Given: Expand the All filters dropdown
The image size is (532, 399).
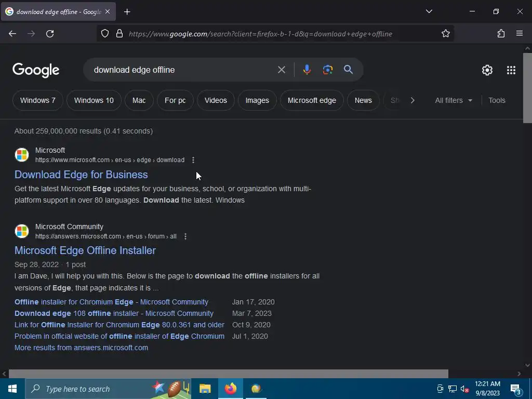Looking at the screenshot, I should pos(454,100).
